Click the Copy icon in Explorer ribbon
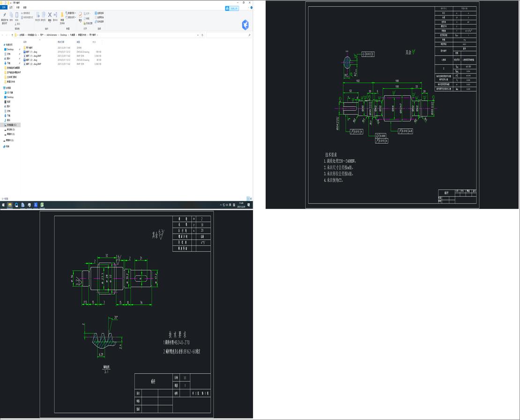Image resolution: width=520 pixels, height=420 pixels. (x=11, y=15)
